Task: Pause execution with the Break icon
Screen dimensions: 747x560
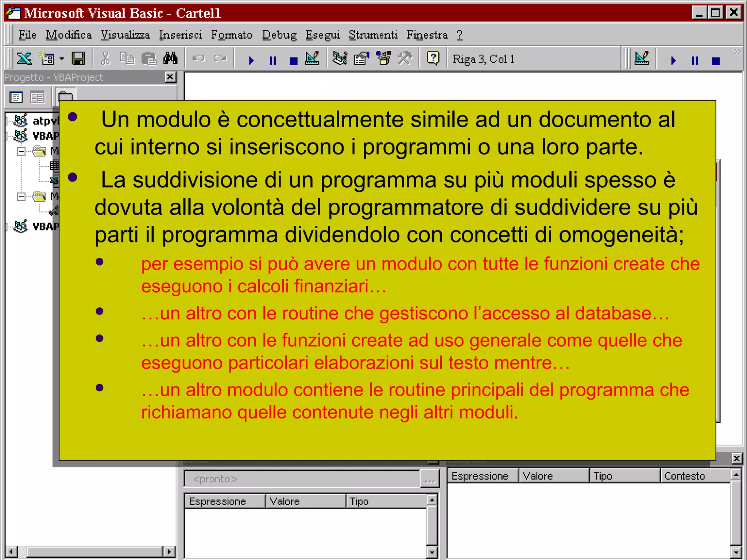Action: coord(272,60)
